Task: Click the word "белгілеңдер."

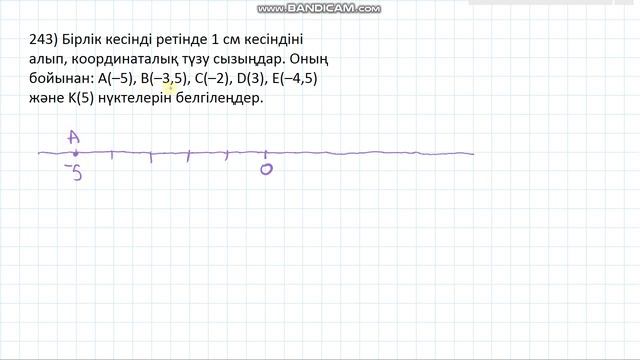Action: click(x=220, y=98)
